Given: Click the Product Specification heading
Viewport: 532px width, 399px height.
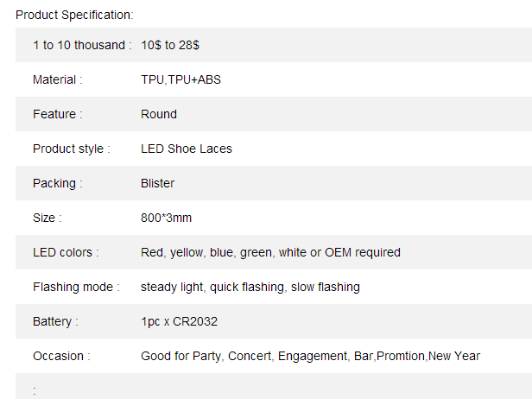Looking at the screenshot, I should click(x=74, y=16).
